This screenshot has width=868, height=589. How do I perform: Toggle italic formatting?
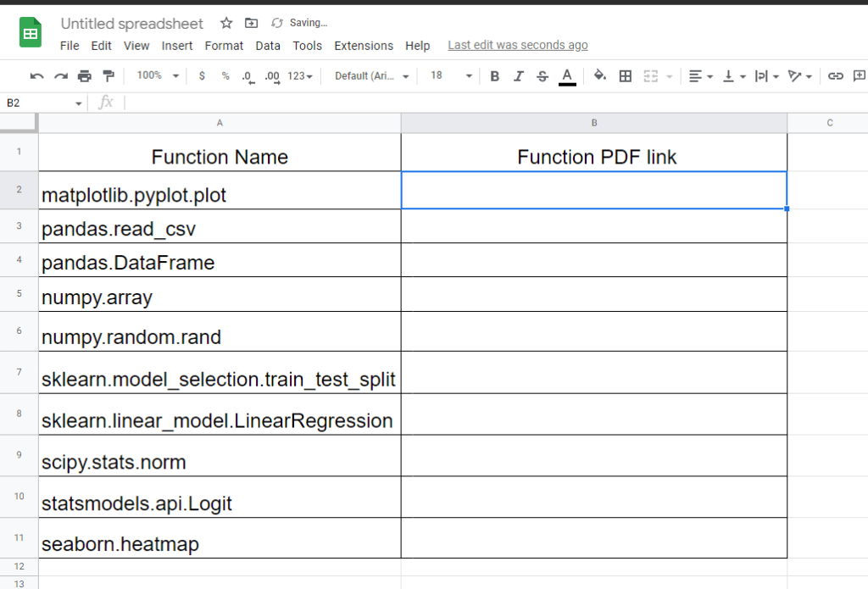[x=518, y=75]
